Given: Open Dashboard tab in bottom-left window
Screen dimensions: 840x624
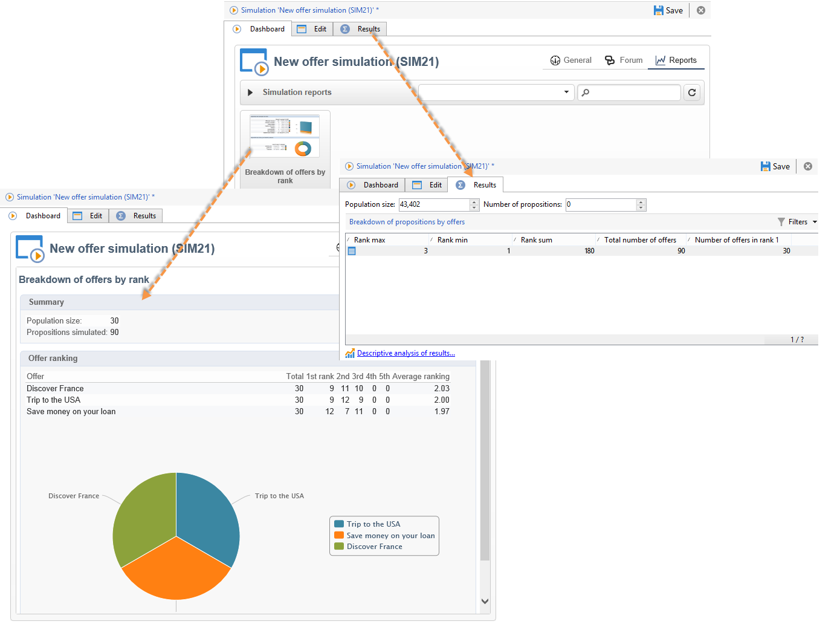Looking at the screenshot, I should [35, 216].
